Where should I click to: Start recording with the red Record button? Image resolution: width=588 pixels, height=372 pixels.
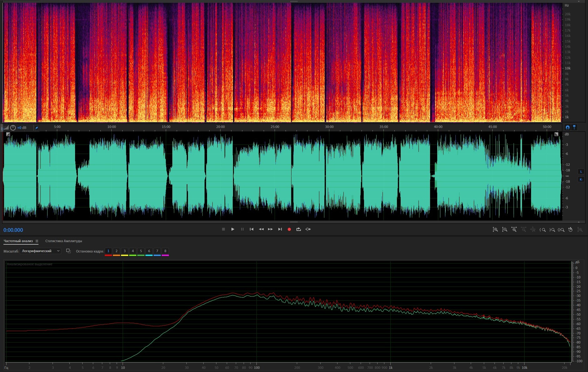289,229
